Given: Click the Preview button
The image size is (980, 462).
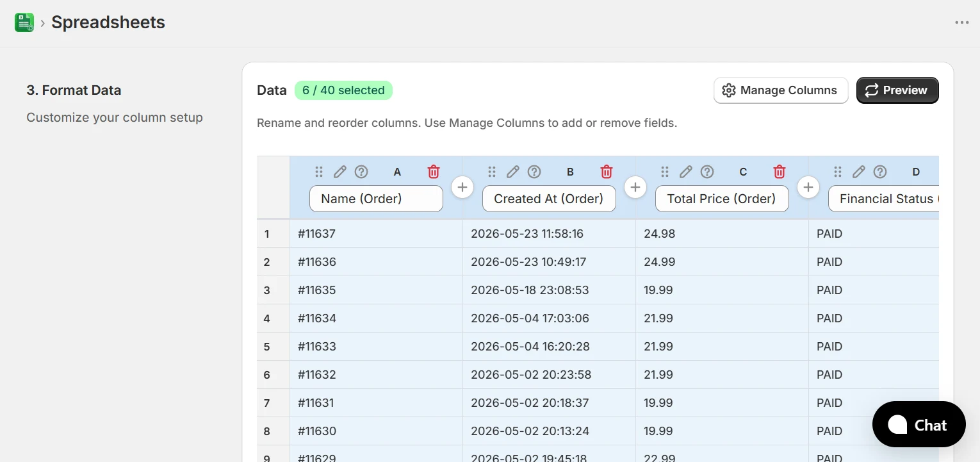Looking at the screenshot, I should pyautogui.click(x=897, y=90).
